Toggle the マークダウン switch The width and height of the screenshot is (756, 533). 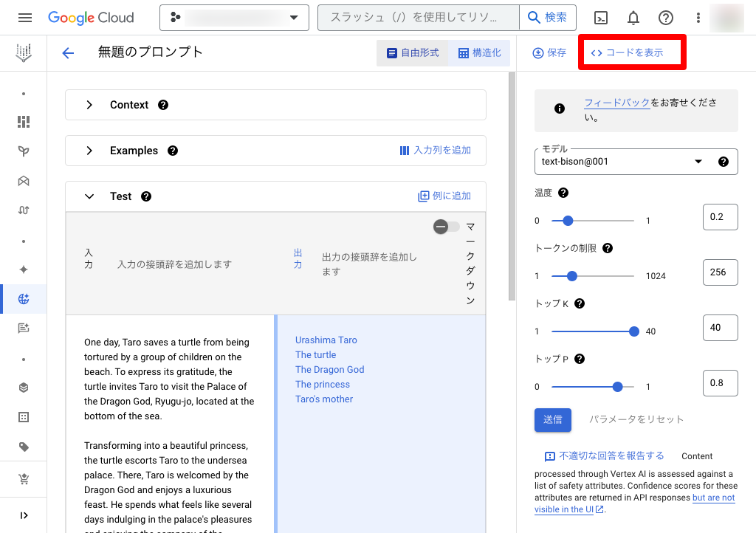click(446, 227)
